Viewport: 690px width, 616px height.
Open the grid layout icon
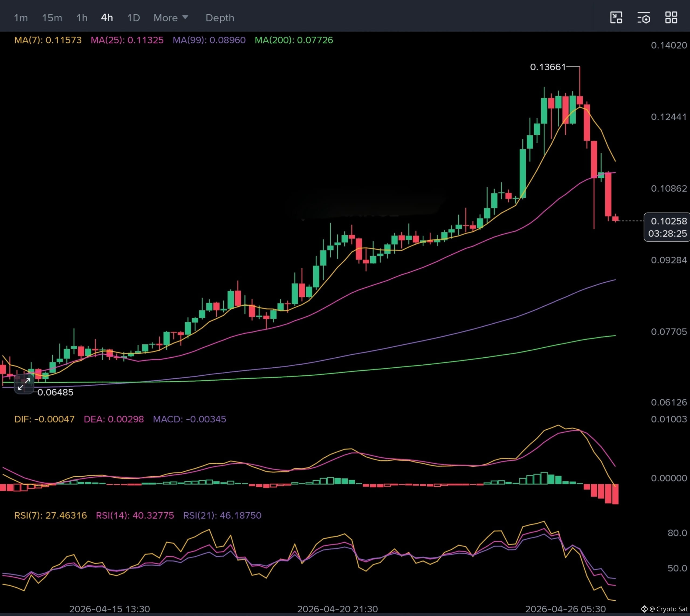pyautogui.click(x=671, y=18)
